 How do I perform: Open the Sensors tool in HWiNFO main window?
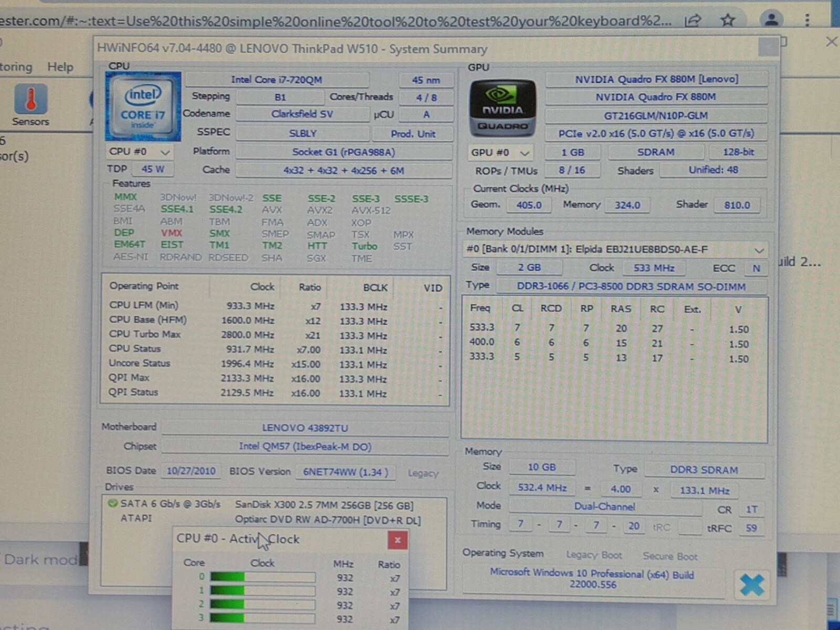point(30,105)
